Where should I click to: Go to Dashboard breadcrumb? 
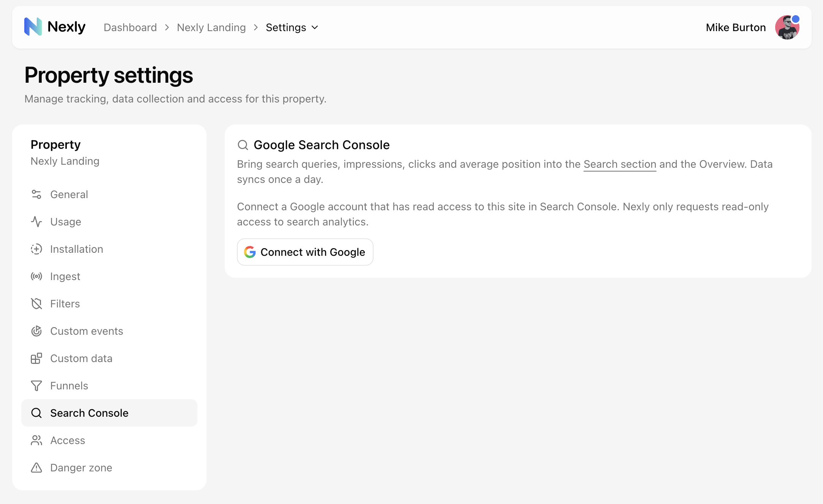click(130, 27)
